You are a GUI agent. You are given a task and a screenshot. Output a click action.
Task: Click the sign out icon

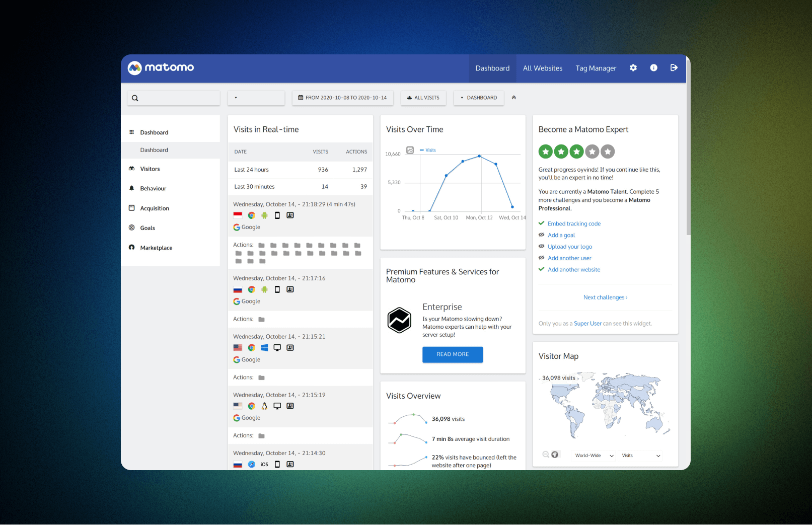click(x=674, y=68)
